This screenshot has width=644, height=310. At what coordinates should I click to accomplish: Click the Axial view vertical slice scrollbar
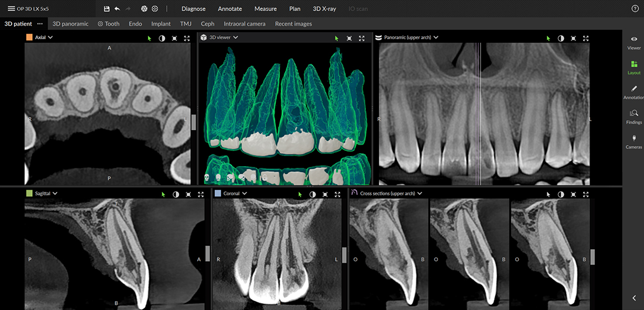193,122
